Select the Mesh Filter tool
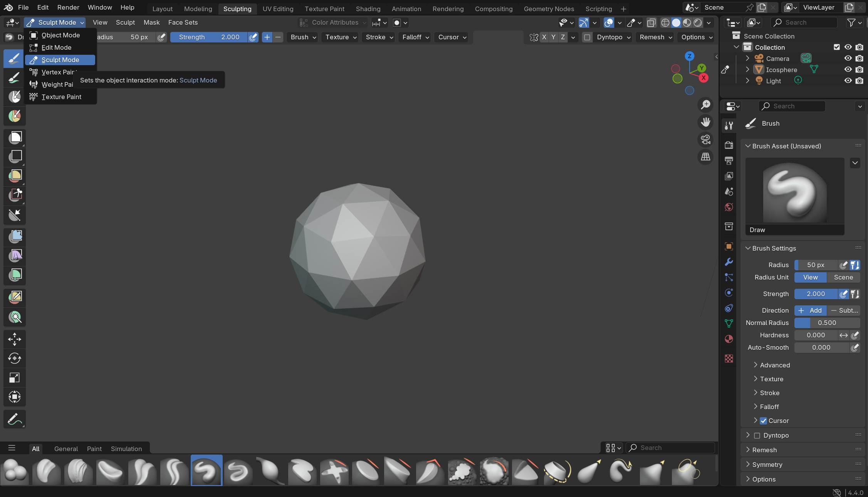This screenshot has height=497, width=868. coord(14,236)
